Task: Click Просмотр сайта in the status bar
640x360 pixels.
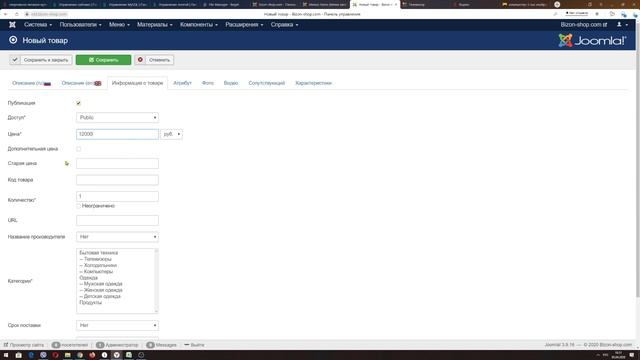Action: pyautogui.click(x=24, y=345)
